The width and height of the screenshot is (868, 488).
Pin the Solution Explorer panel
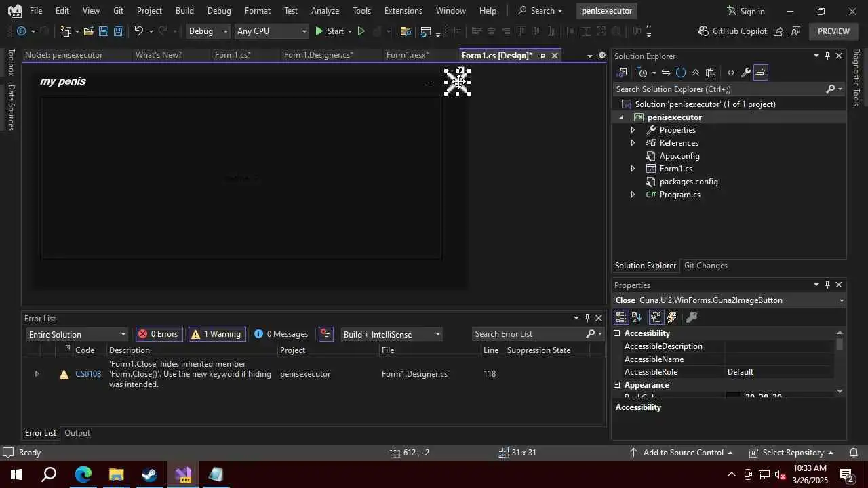click(827, 56)
